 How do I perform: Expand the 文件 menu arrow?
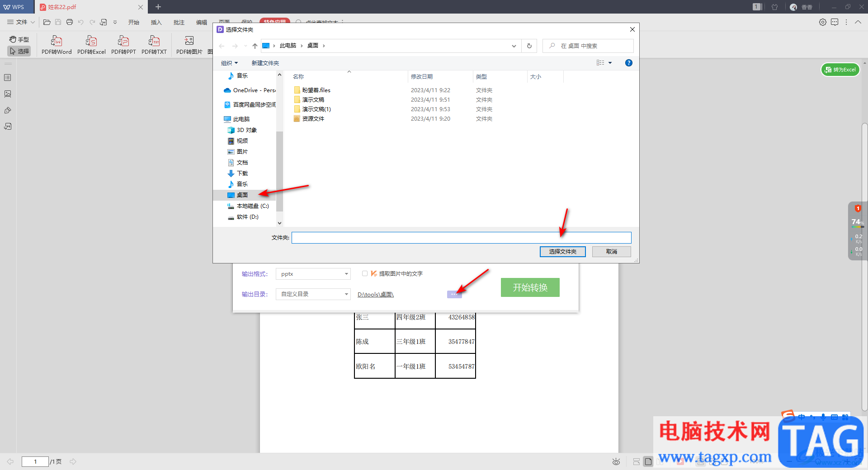click(33, 22)
